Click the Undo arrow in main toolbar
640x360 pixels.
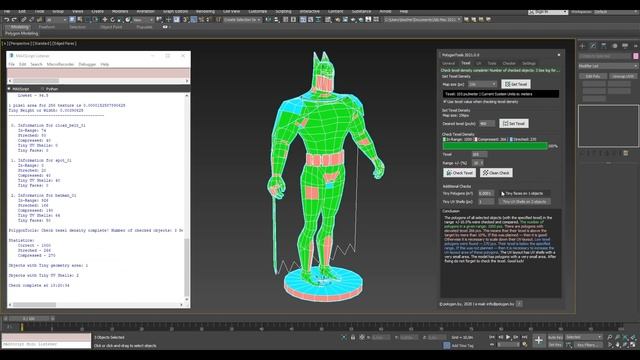pyautogui.click(x=7, y=20)
